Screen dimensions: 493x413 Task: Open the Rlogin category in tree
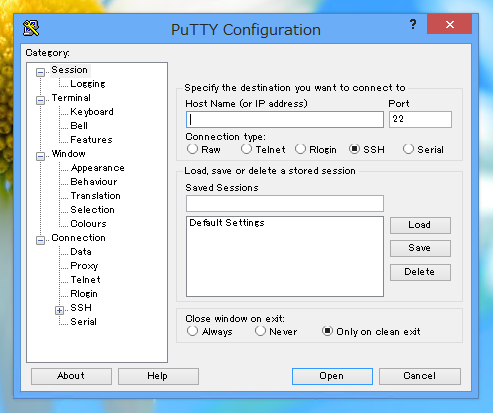tap(84, 294)
